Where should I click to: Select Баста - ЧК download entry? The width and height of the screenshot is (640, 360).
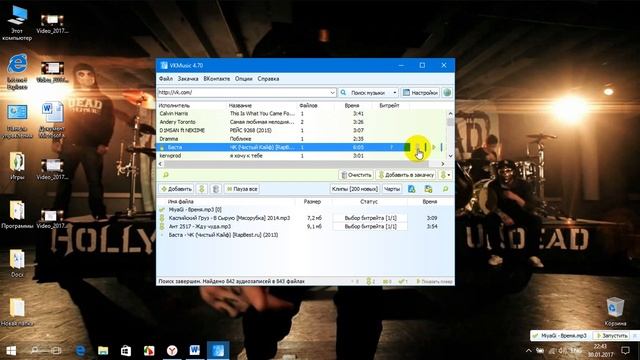click(x=223, y=235)
